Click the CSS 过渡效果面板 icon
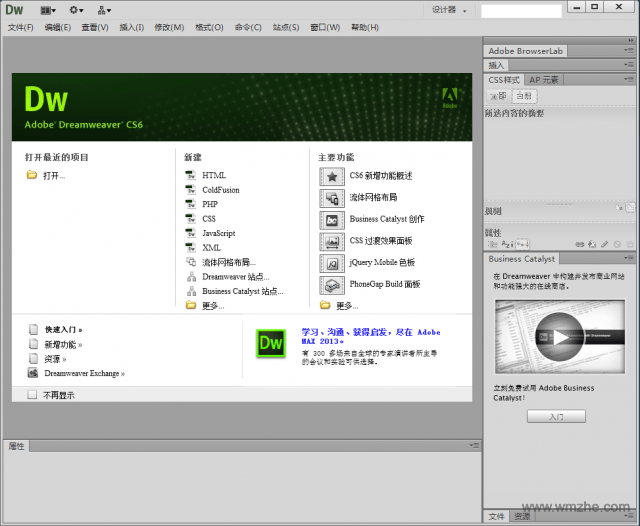This screenshot has height=526, width=640. (x=331, y=242)
